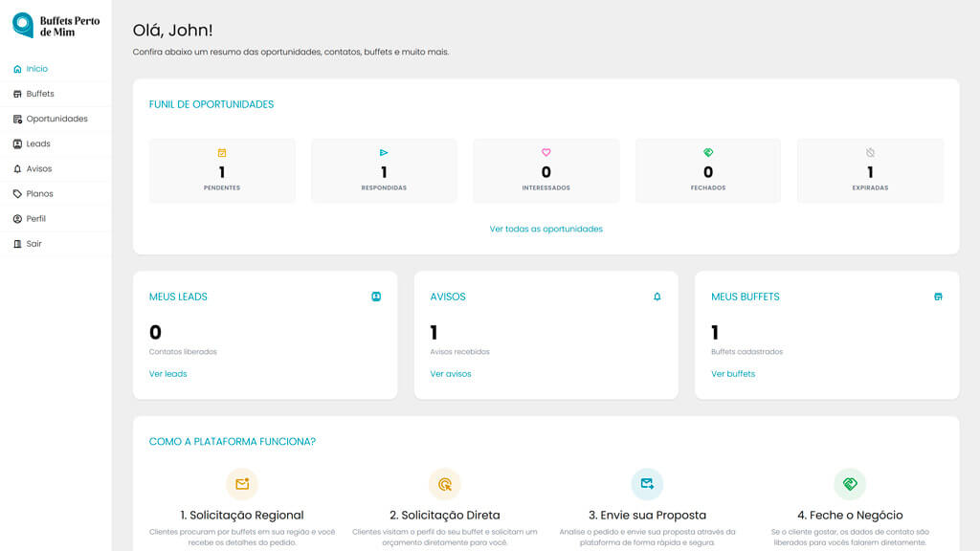The width and height of the screenshot is (980, 551).
Task: Navigate to Planos in the sidebar
Action: (x=56, y=193)
